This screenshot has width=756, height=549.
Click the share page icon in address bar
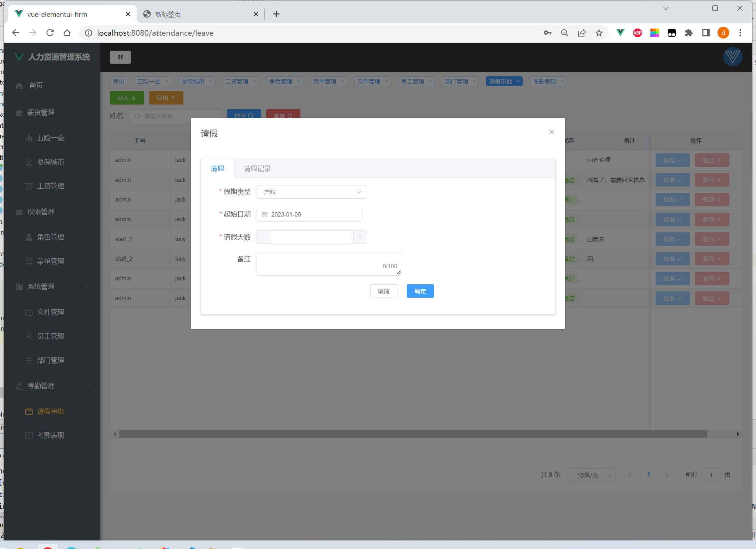click(x=582, y=33)
